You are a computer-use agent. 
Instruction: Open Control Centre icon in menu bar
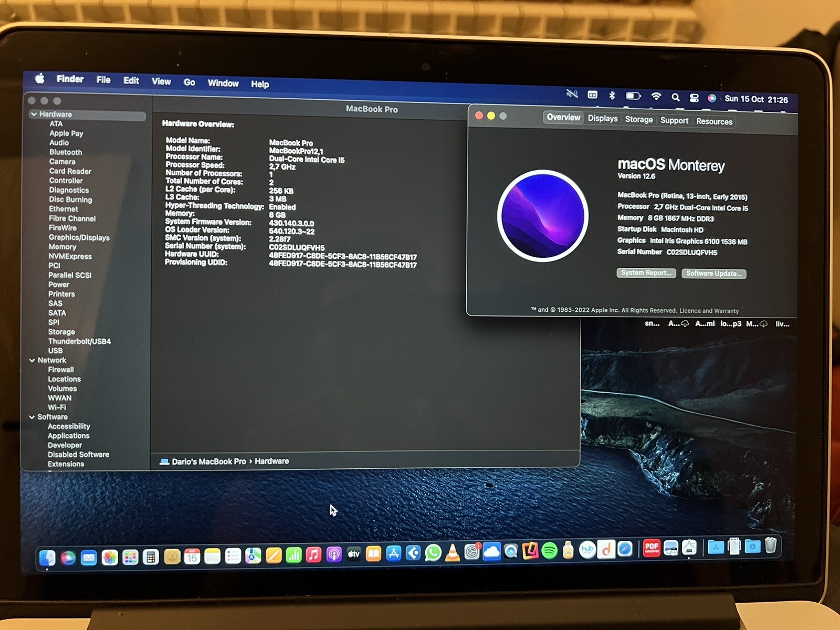[694, 98]
